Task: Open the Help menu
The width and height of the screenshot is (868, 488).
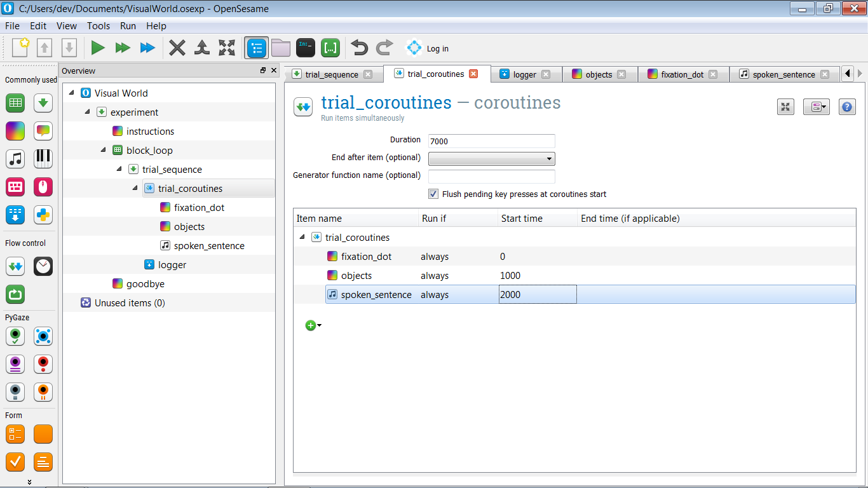Action: [156, 26]
